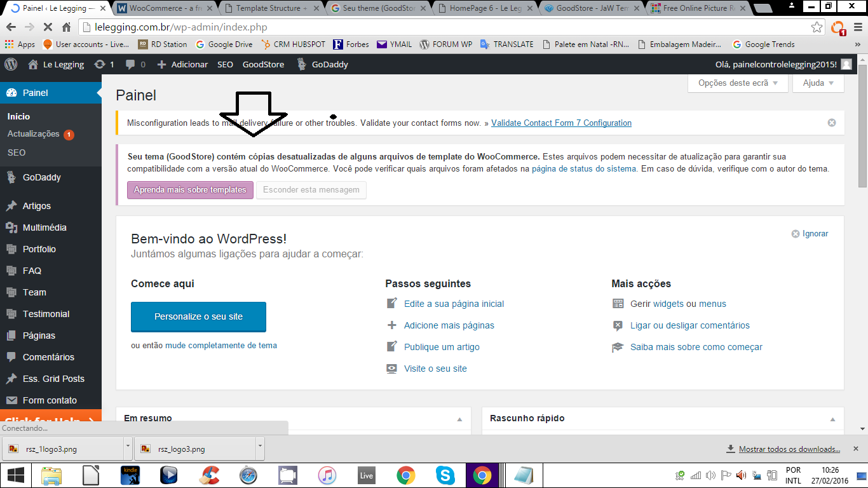Open the painelcontrolelegging2015 user profile menu
This screenshot has height=488, width=868.
[783, 64]
